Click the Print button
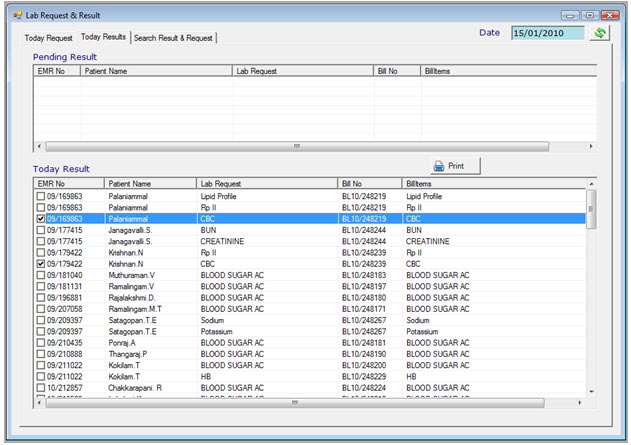 [455, 166]
